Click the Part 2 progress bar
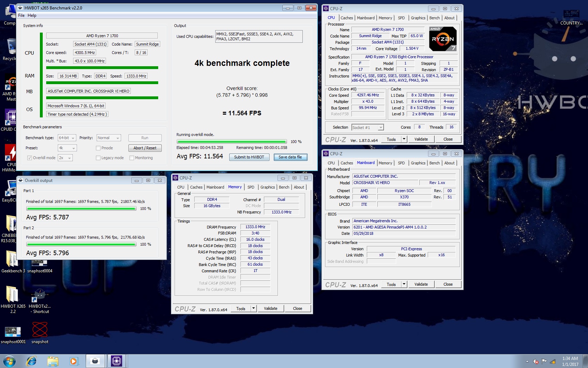588x368 pixels. click(x=82, y=245)
